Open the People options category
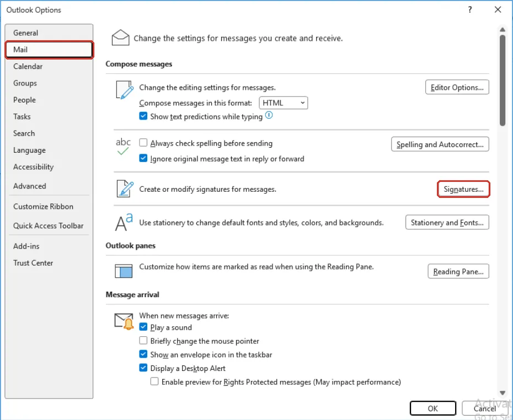 49,100
